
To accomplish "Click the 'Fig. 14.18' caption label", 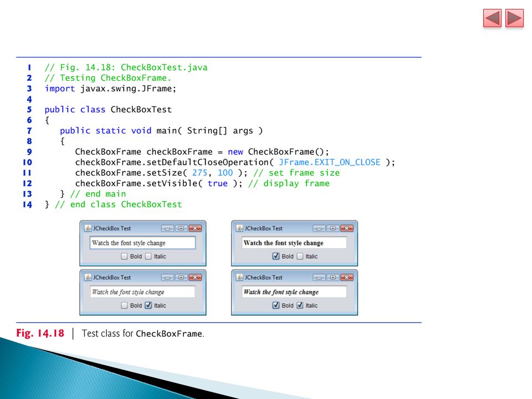I will click(x=40, y=333).
